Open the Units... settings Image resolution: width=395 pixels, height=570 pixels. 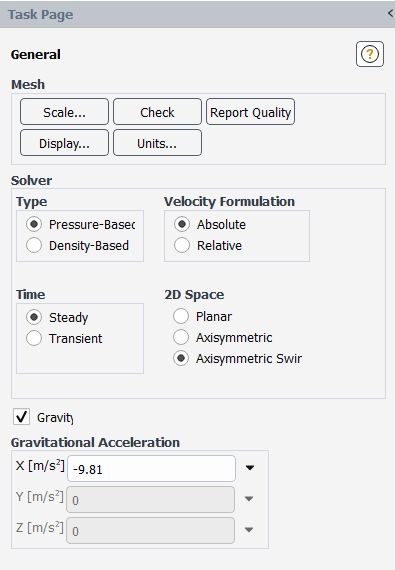(x=157, y=143)
